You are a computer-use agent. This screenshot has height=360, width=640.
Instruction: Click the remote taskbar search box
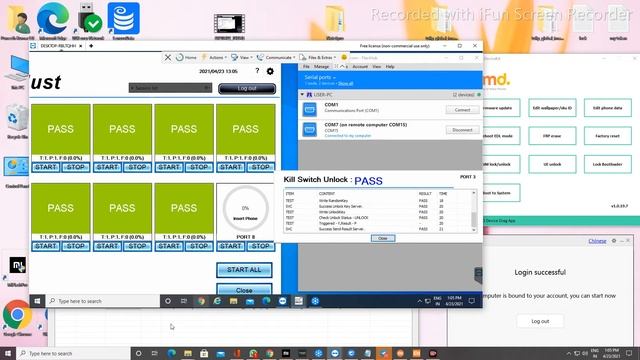(x=102, y=301)
